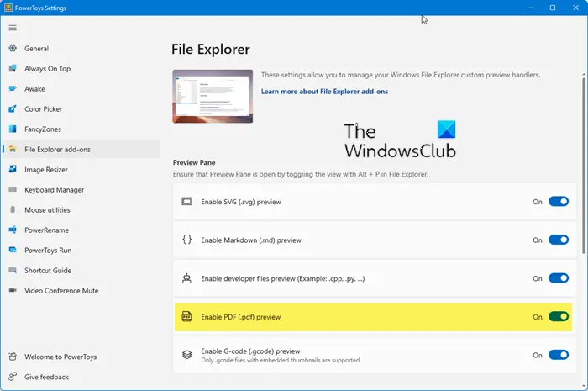Click the vertical scrollbar thumb

(584, 165)
